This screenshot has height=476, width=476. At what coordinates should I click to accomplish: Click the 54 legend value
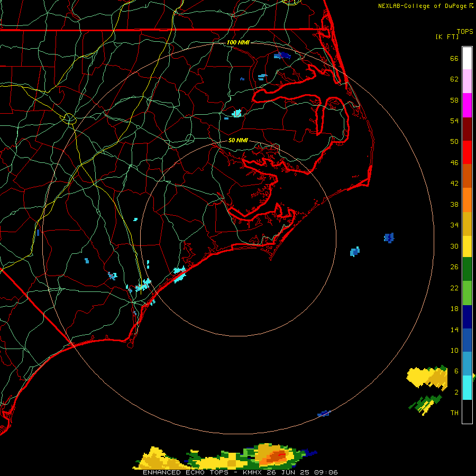point(454,121)
